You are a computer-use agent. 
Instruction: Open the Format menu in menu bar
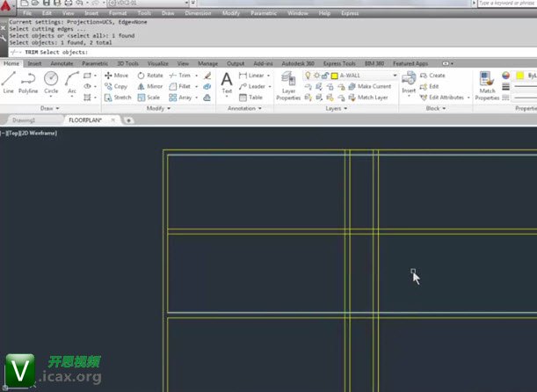pyautogui.click(x=118, y=13)
